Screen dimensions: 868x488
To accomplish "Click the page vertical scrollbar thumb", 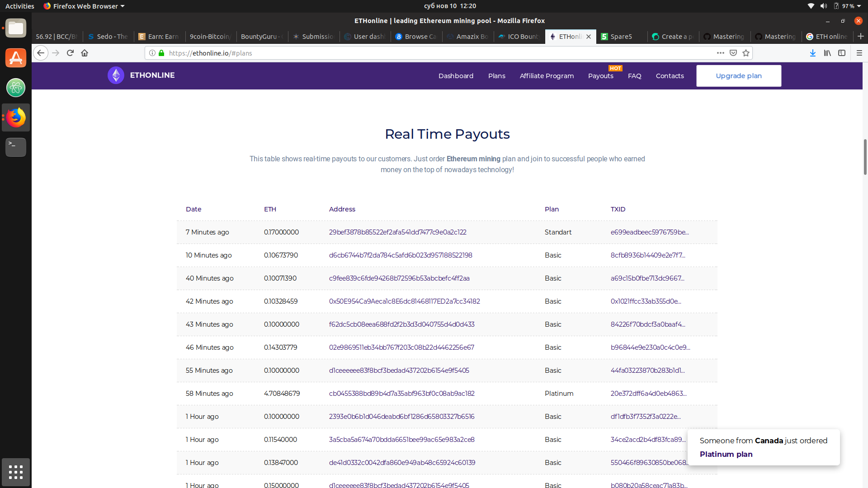I will pos(865,157).
